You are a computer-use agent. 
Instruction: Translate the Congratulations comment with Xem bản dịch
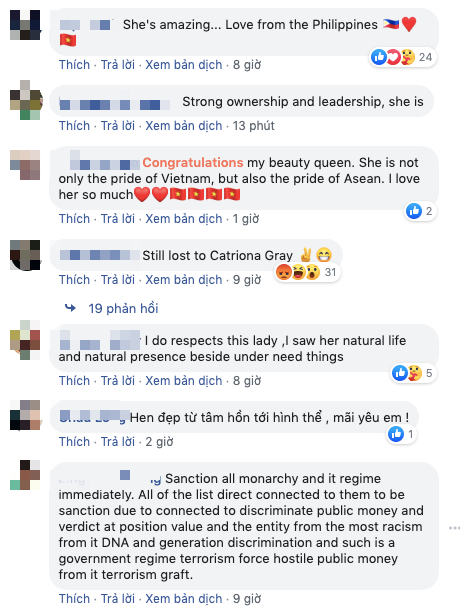[183, 218]
